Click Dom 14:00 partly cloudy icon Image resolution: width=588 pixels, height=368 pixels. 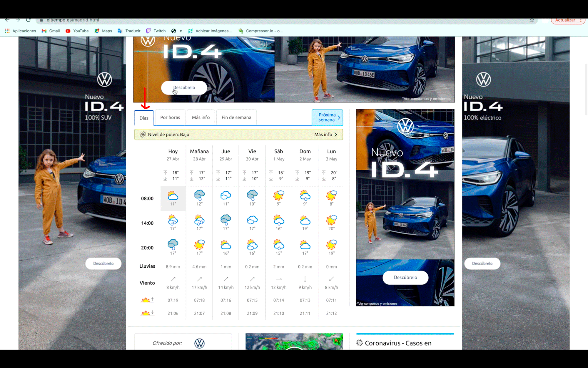tap(305, 220)
